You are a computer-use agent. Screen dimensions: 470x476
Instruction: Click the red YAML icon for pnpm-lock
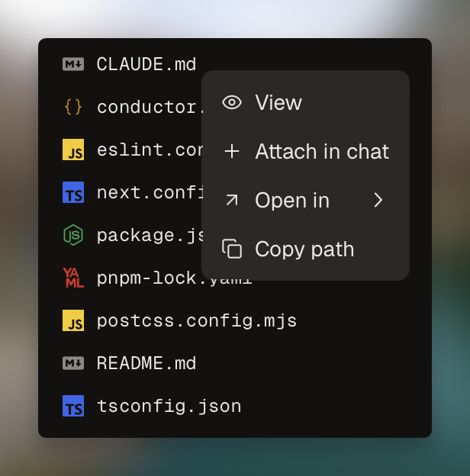pos(73,278)
